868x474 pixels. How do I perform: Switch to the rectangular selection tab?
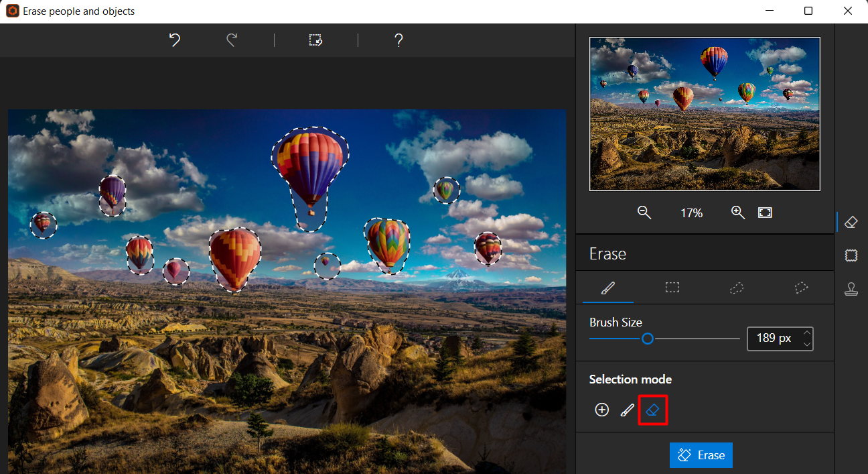coord(672,288)
